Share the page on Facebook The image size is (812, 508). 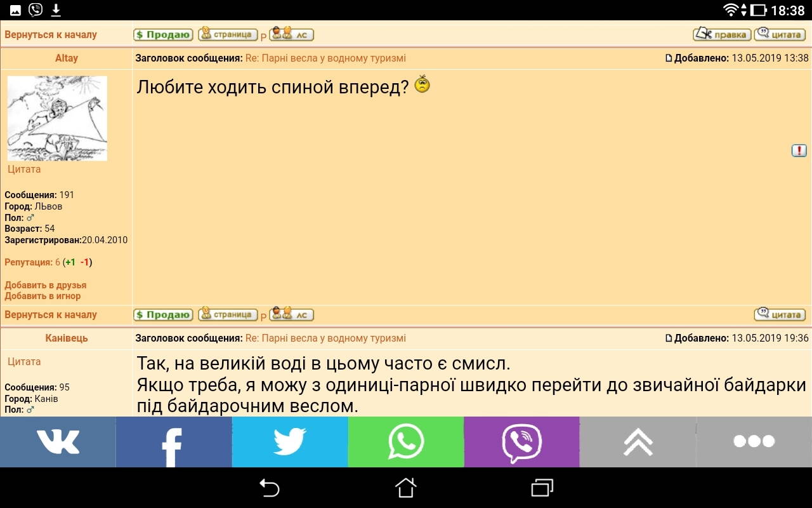[174, 442]
